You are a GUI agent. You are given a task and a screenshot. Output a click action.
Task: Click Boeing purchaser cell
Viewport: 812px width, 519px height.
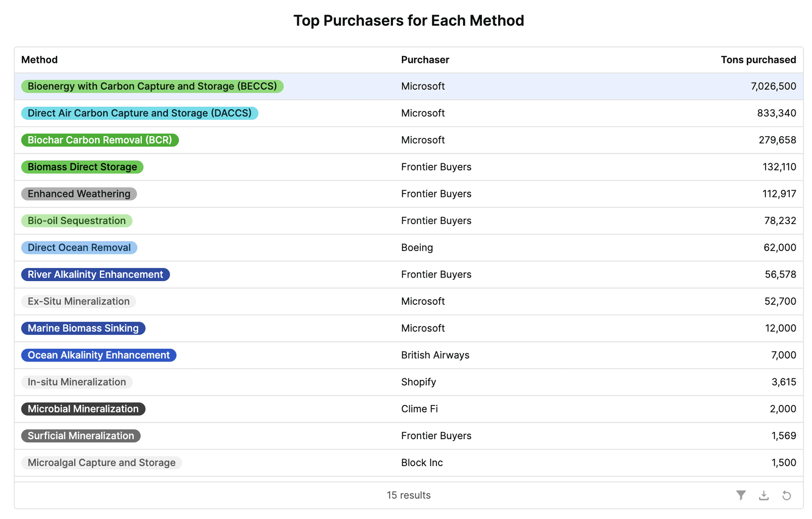point(417,248)
